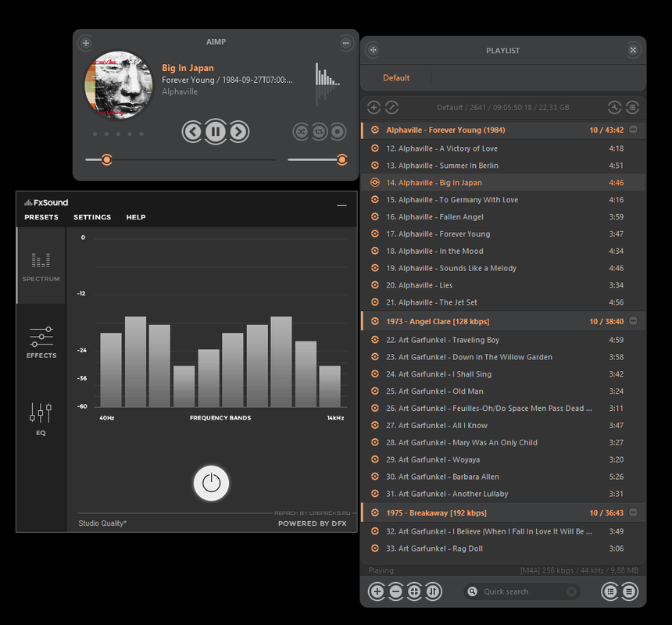Clear the Quick search field with X

[571, 591]
